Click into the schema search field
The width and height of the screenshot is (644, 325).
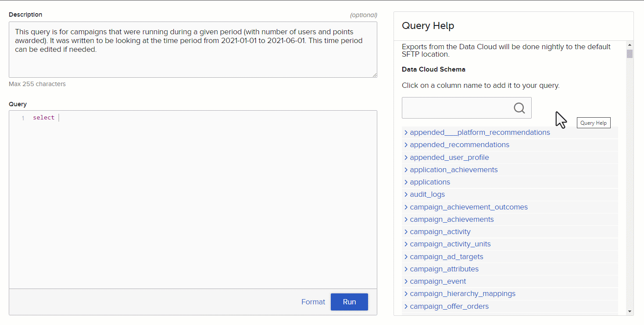pyautogui.click(x=457, y=108)
